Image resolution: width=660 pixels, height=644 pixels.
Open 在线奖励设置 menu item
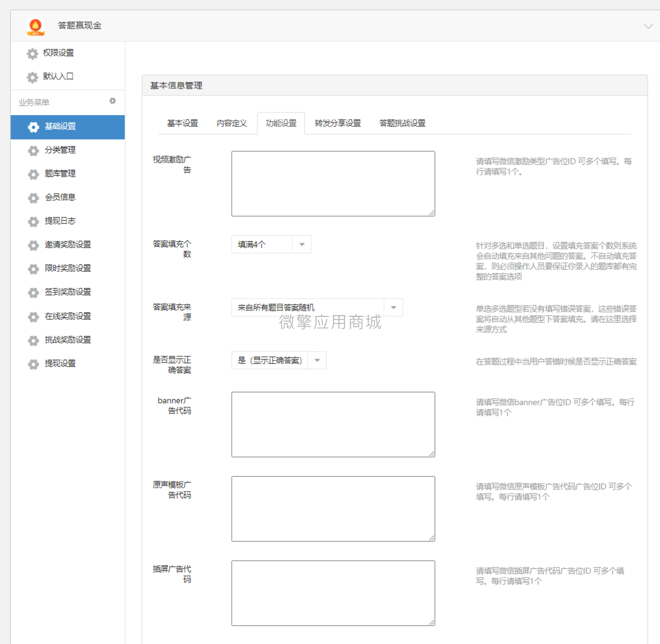click(68, 316)
